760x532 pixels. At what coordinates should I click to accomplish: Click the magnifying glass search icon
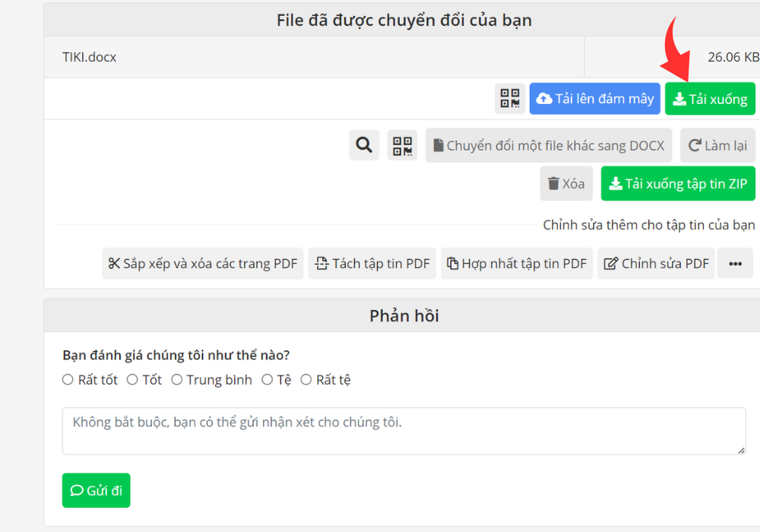click(364, 144)
